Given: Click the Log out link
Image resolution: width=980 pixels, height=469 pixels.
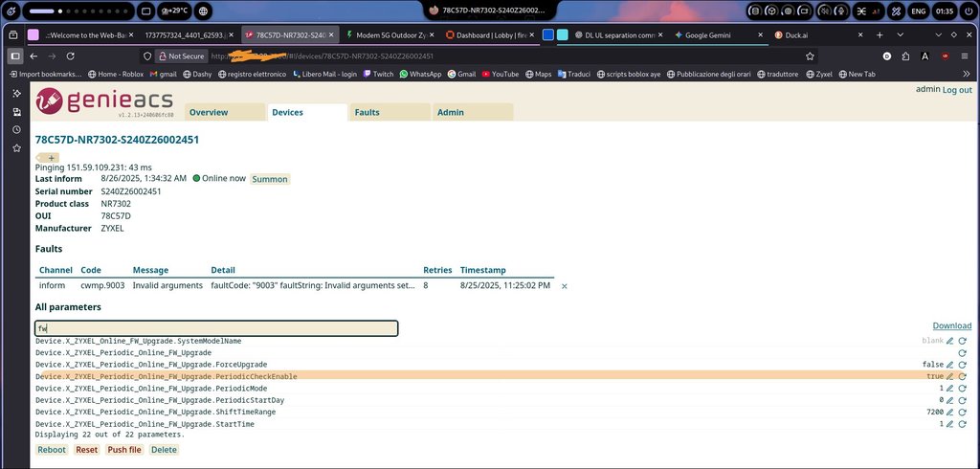Looking at the screenshot, I should [957, 90].
